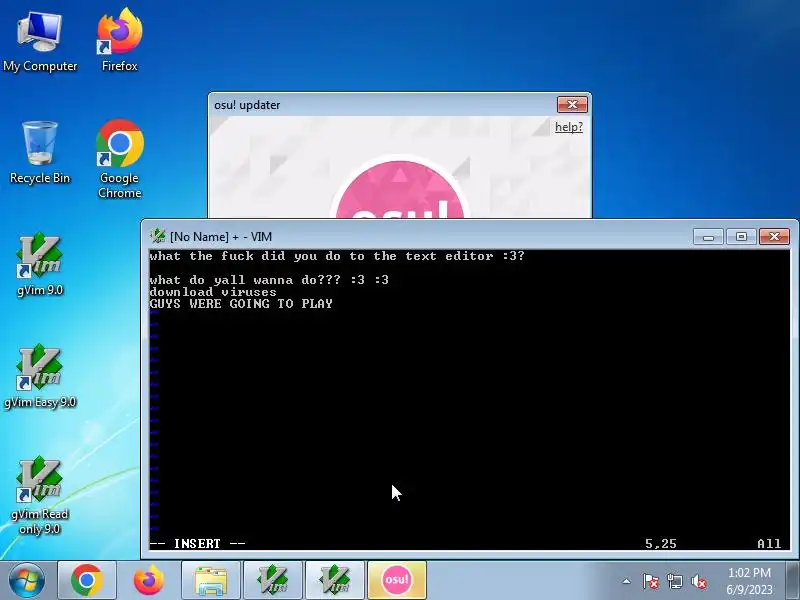The width and height of the screenshot is (800, 600).
Task: Click the Show desktop strip at taskbar end
Action: click(x=793, y=580)
